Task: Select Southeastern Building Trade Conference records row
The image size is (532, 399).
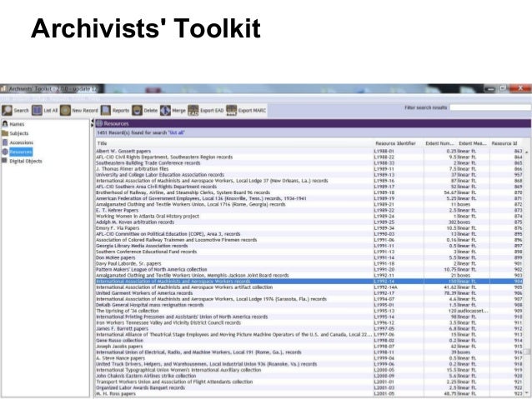Action: tap(309, 162)
